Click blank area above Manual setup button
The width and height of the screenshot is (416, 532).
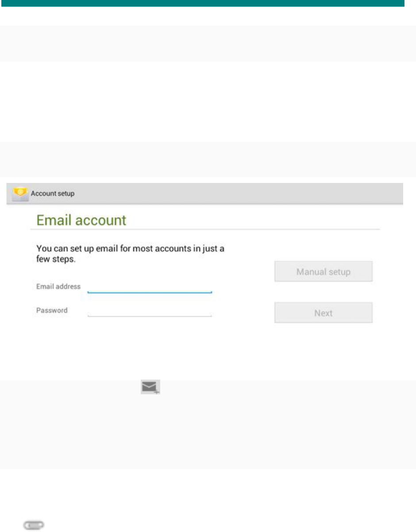(324, 246)
